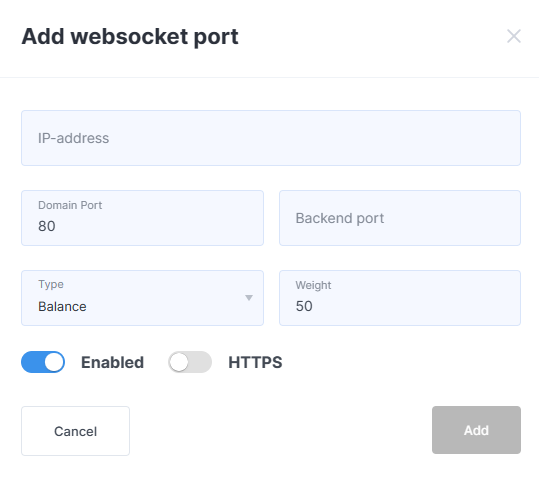Select the Weight input field
This screenshot has height=479, width=539.
[400, 298]
